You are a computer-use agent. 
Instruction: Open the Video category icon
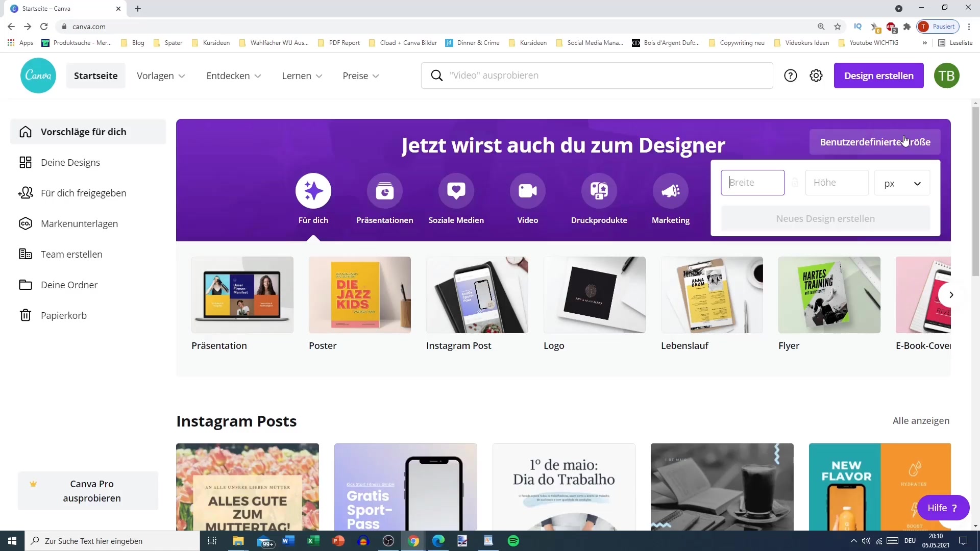point(527,191)
